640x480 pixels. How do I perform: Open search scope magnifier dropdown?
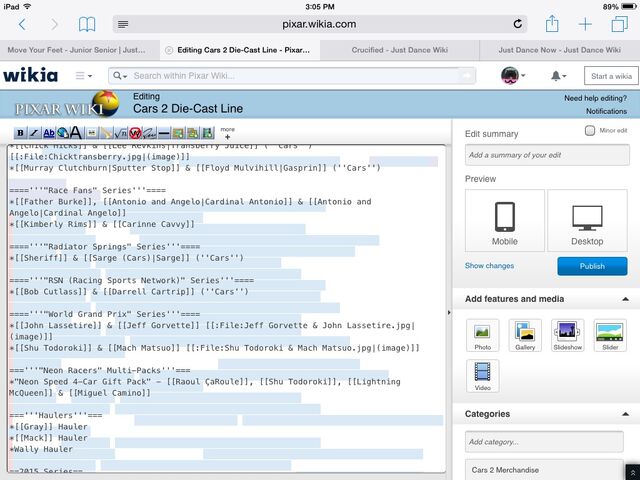pos(120,76)
